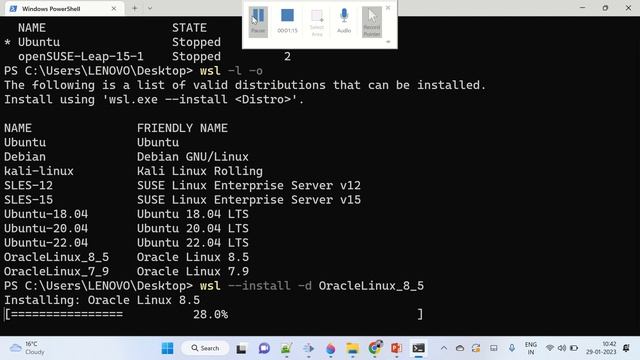Click the microphone tray icon
This screenshot has width=640, height=360.
[512, 348]
